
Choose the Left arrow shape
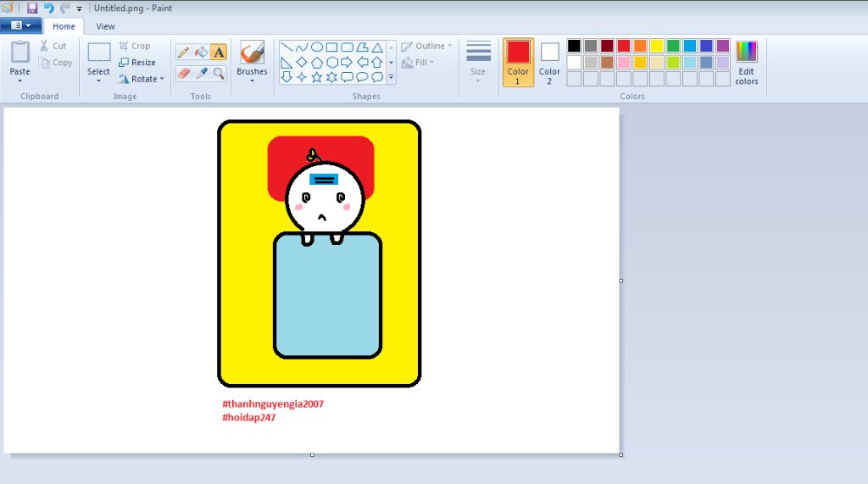tap(362, 62)
